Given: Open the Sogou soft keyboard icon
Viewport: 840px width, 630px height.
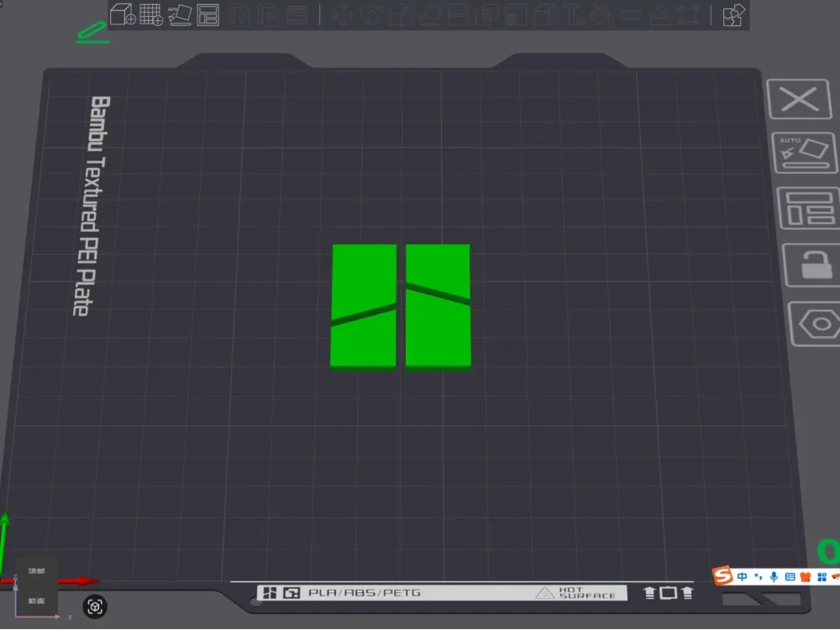Looking at the screenshot, I should coord(790,576).
